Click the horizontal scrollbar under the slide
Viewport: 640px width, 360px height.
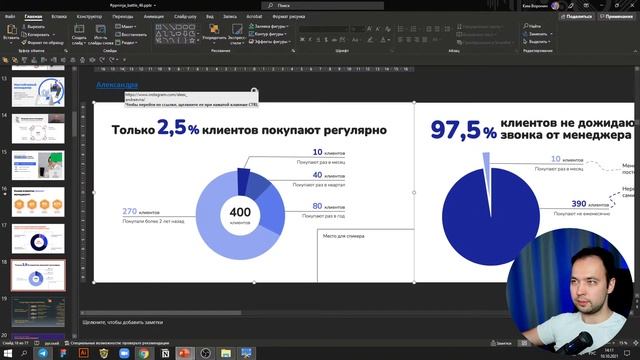162,313
